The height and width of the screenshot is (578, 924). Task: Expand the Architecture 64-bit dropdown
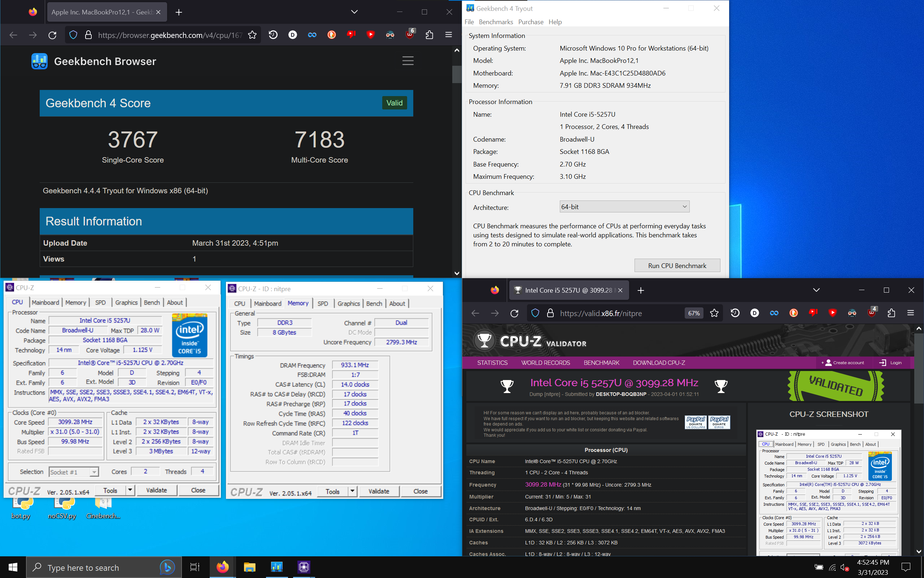coord(624,207)
